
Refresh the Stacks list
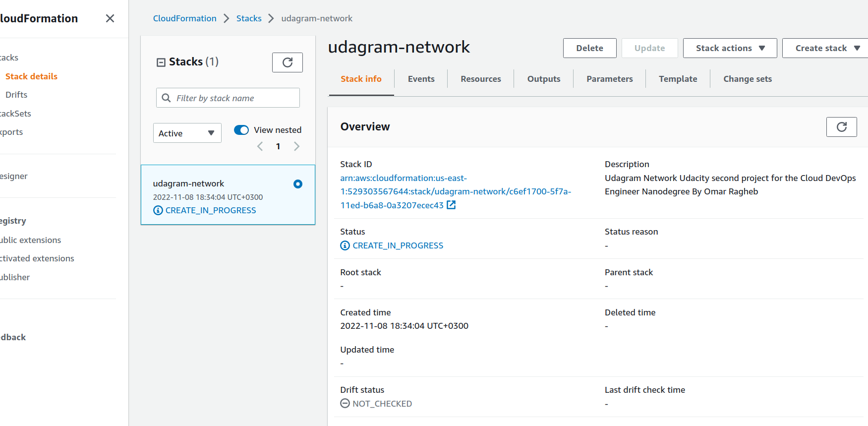(x=288, y=62)
